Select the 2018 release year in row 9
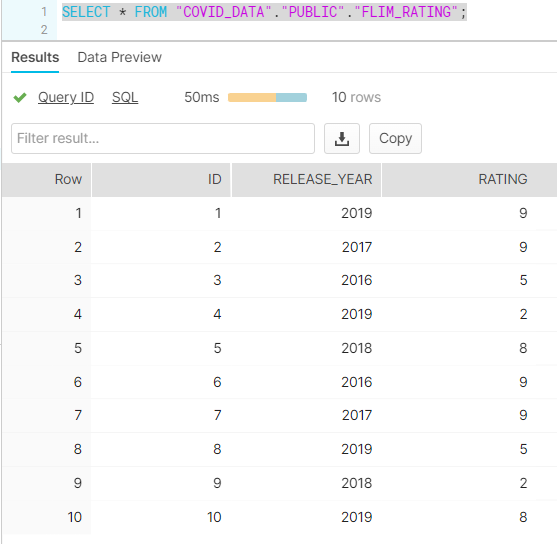Viewport: 557px width, 544px height. point(357,483)
